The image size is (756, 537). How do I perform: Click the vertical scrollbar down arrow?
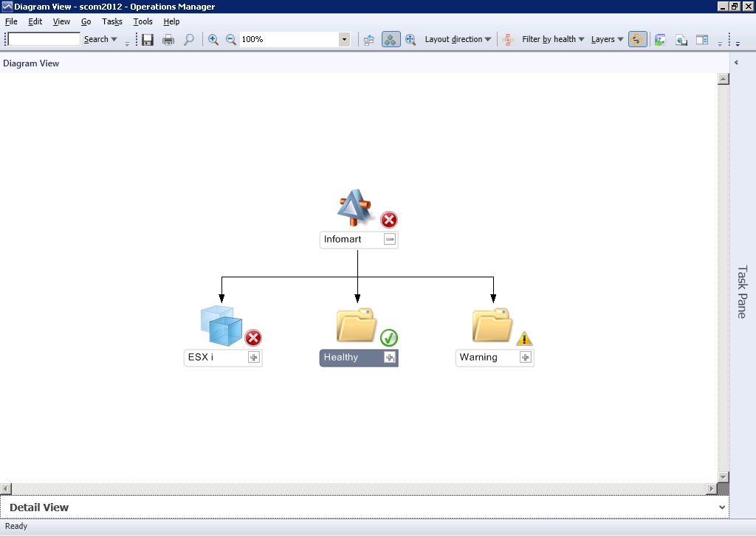click(724, 477)
